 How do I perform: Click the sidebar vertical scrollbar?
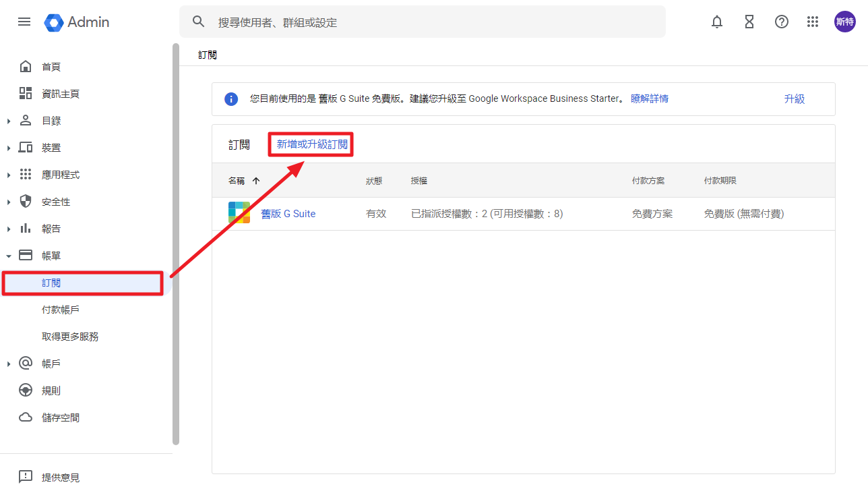pyautogui.click(x=176, y=244)
